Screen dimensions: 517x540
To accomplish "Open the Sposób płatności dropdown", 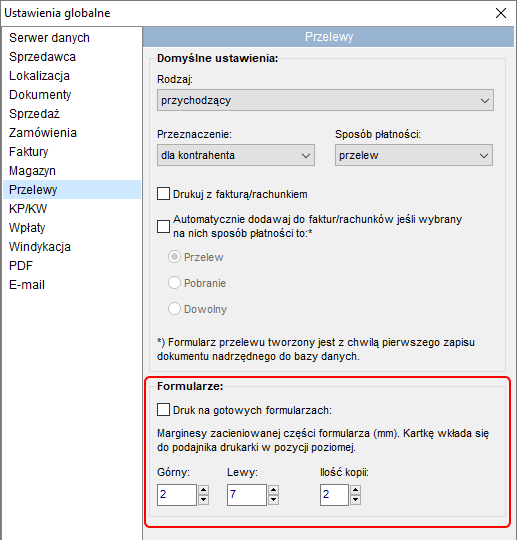I will [414, 155].
